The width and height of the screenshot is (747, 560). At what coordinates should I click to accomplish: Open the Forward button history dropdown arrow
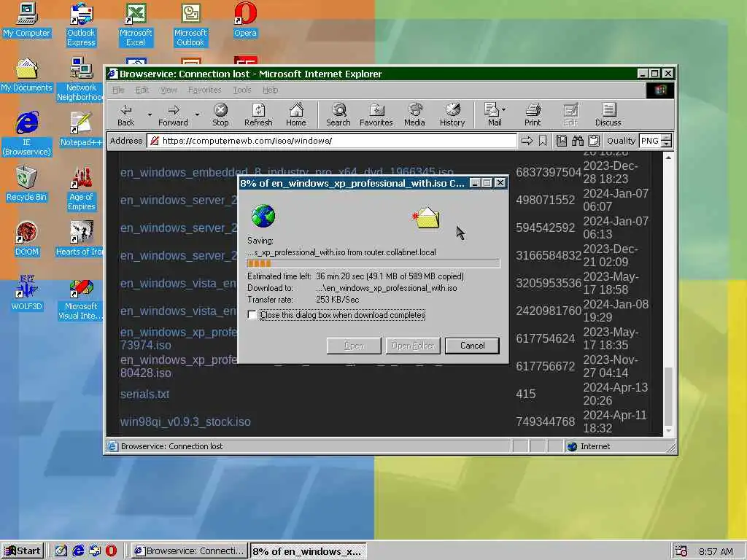click(197, 114)
